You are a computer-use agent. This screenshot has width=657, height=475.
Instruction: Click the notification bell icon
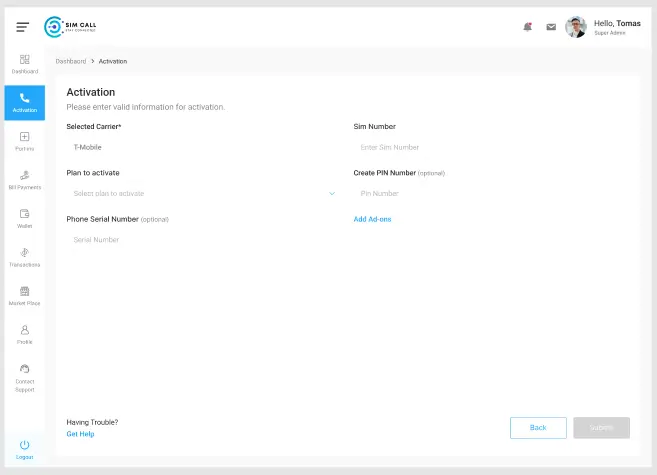pyautogui.click(x=527, y=27)
